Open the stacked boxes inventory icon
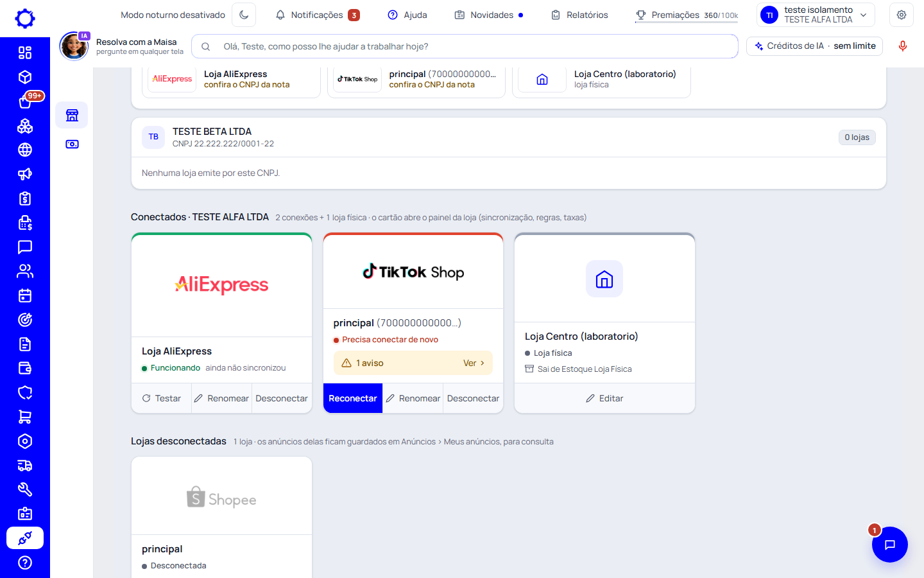This screenshot has width=924, height=578. coord(25,126)
